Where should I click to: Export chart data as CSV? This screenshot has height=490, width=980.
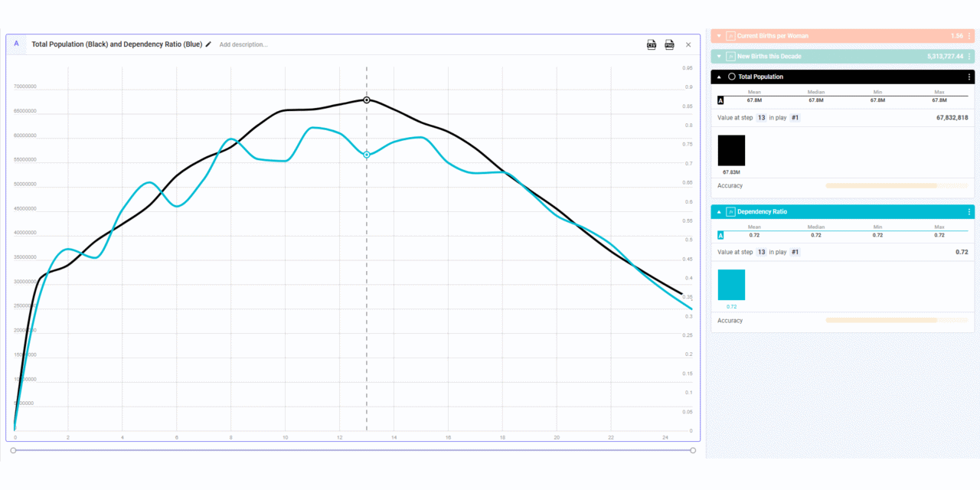(x=652, y=45)
